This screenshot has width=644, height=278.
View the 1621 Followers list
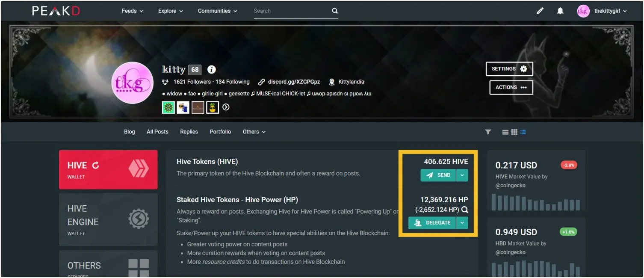[x=192, y=82]
